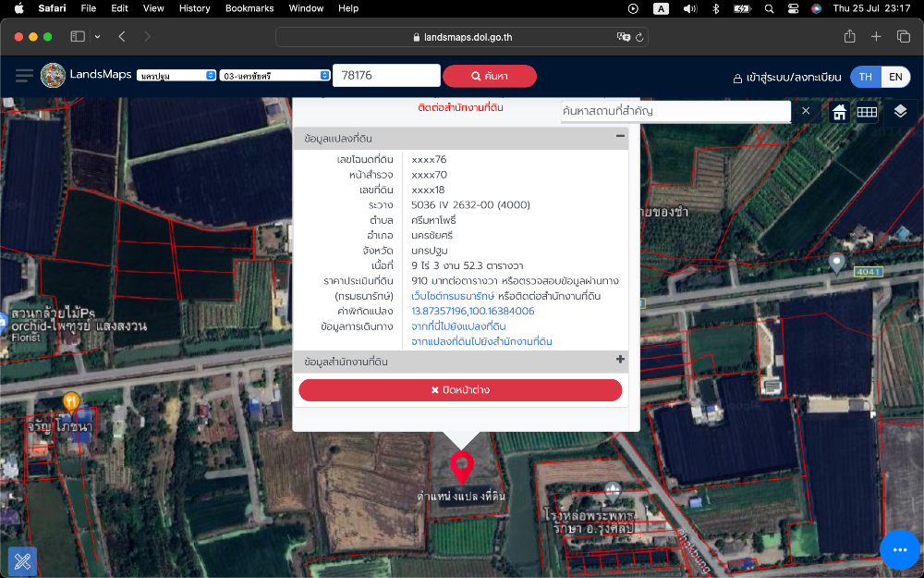Open the History menu
Viewport: 924px width, 578px height.
point(194,8)
